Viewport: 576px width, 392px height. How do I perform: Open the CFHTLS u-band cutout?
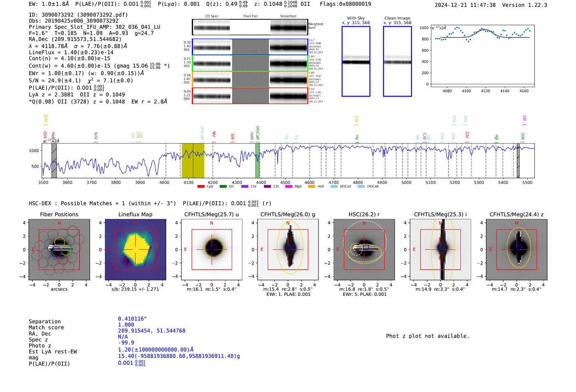[211, 250]
